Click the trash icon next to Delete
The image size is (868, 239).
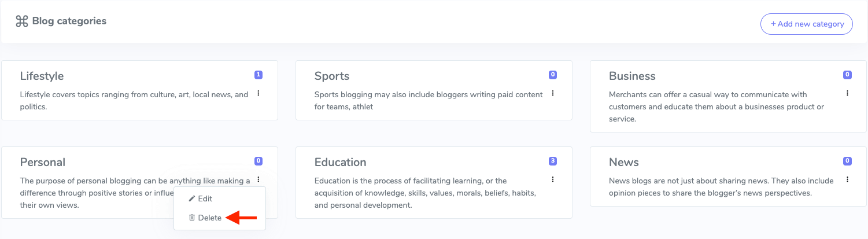click(192, 218)
